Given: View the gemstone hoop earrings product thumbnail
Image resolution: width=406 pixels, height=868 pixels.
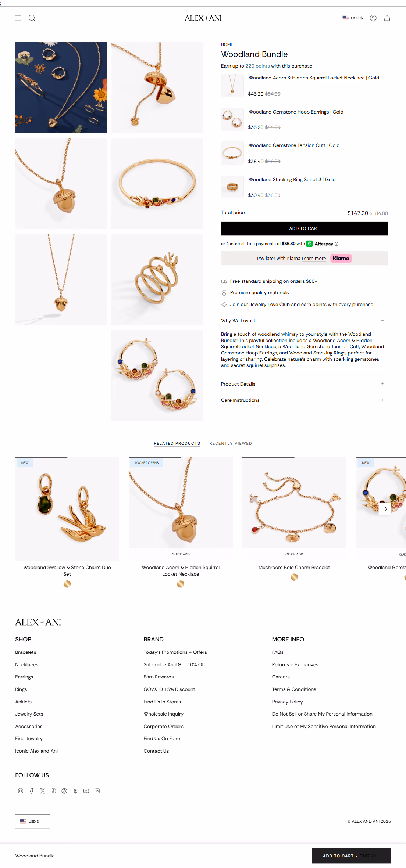Looking at the screenshot, I should point(232,119).
